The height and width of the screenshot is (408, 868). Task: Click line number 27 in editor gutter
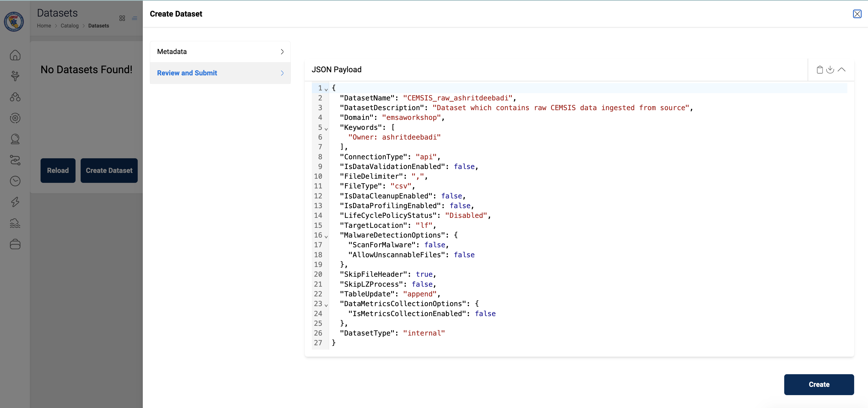318,343
